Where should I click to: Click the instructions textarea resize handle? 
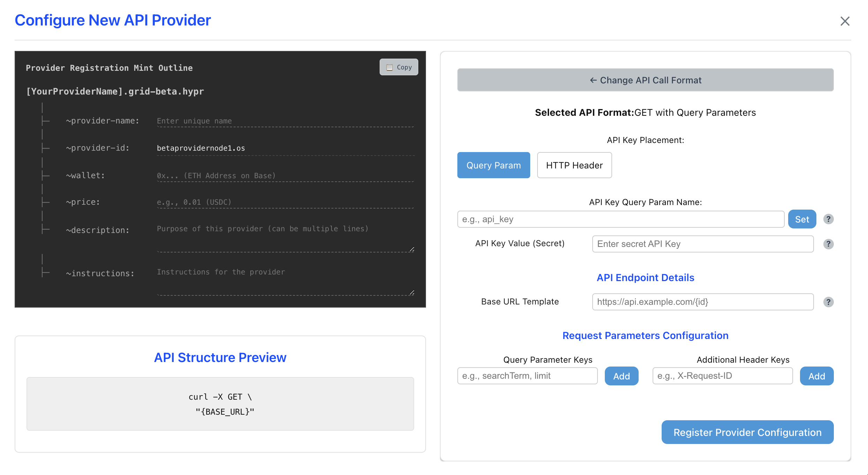click(412, 293)
